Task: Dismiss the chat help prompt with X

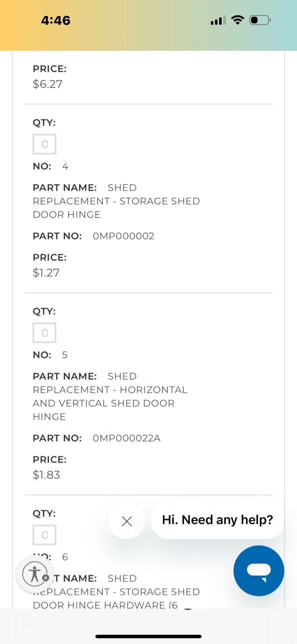Action: 127,521
